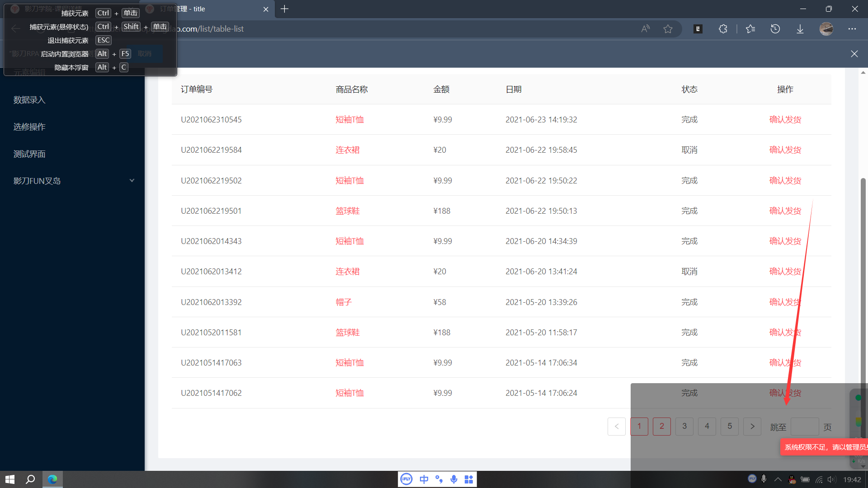Viewport: 868px width, 488px height.
Task: Open the browser Extensions puzzle icon
Action: (x=723, y=29)
